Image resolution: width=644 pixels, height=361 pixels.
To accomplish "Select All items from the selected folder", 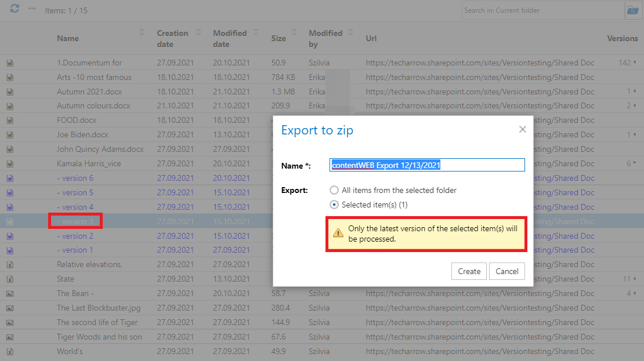I will 334,190.
